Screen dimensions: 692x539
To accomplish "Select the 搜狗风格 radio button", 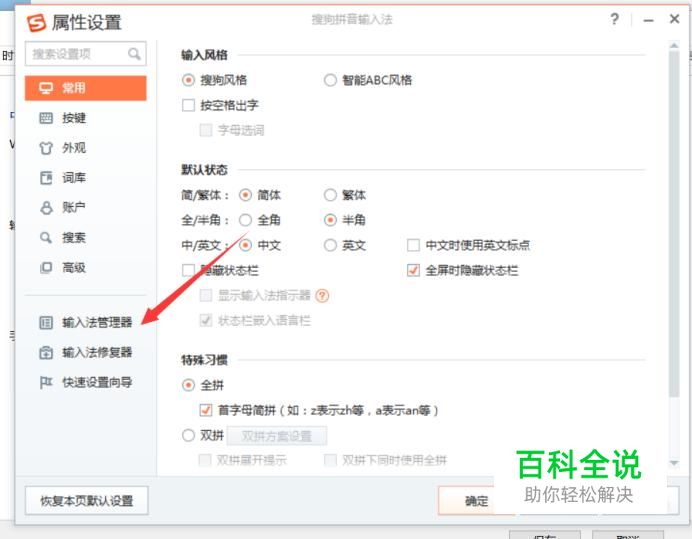I will (x=188, y=80).
